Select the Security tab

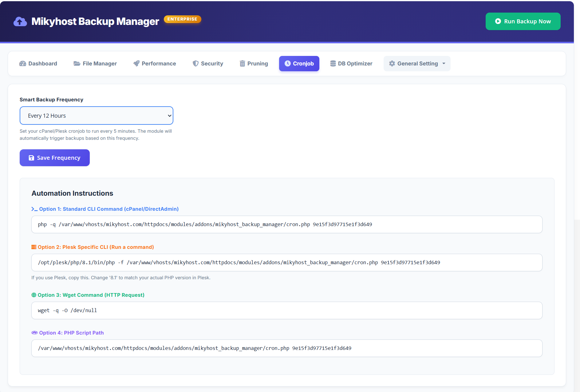(208, 64)
